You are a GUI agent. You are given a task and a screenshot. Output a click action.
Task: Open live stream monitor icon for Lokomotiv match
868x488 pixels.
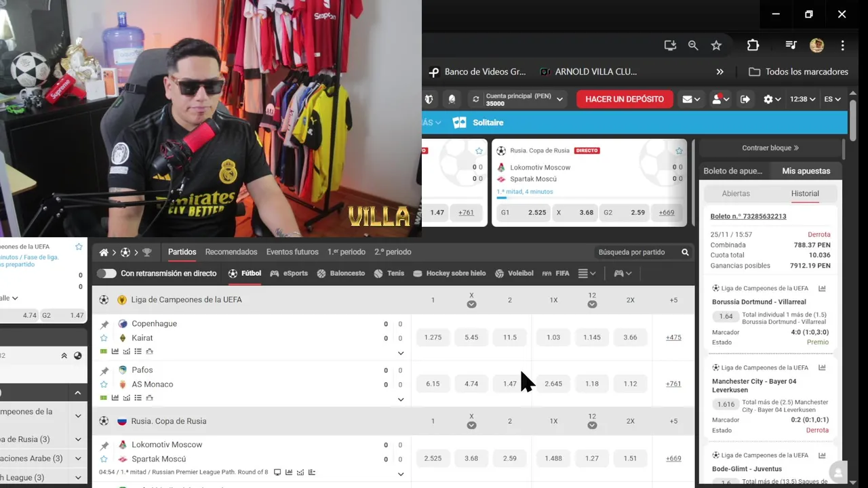(277, 472)
